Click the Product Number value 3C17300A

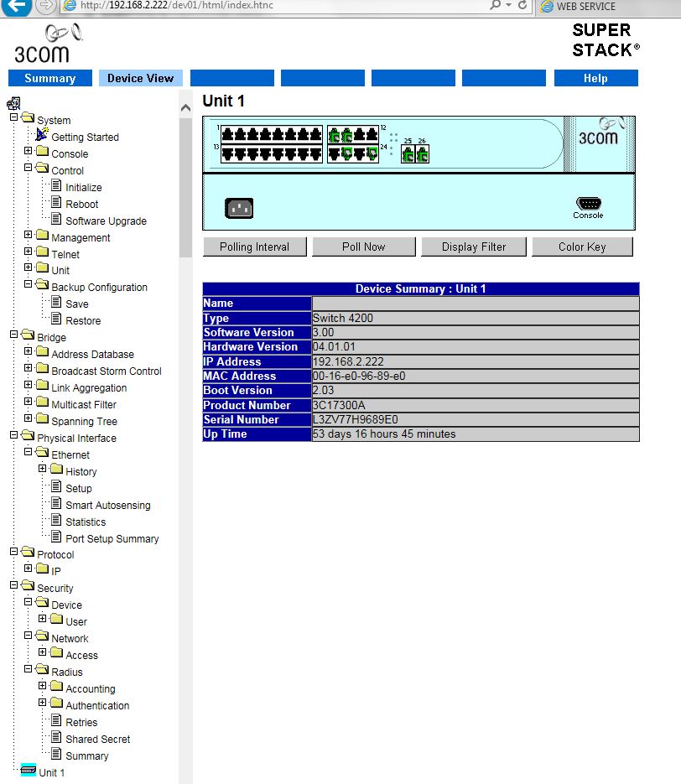(x=339, y=405)
